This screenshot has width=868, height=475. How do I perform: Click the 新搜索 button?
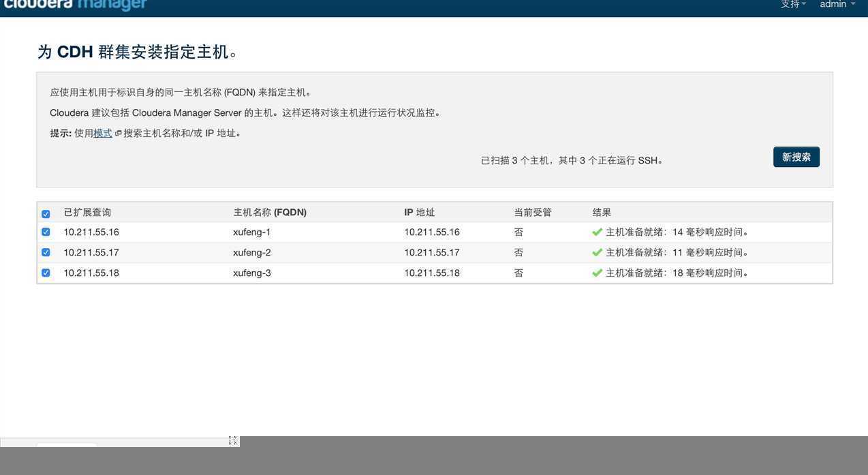tap(796, 157)
